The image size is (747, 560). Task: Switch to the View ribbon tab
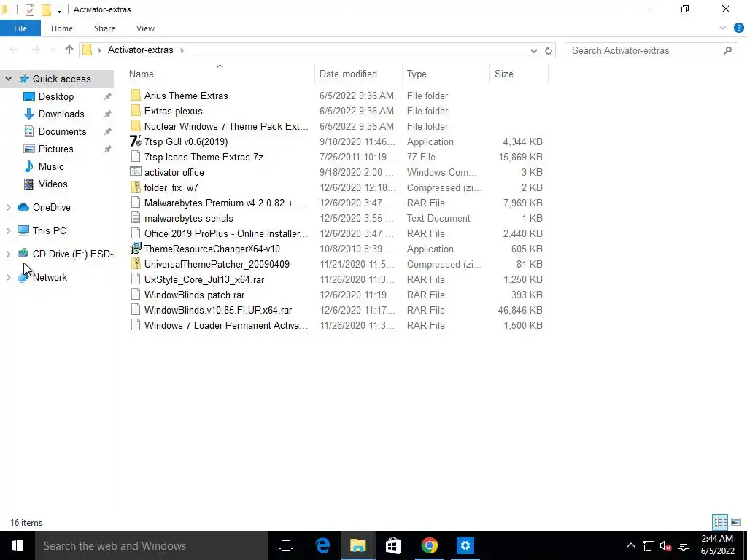pyautogui.click(x=145, y=28)
